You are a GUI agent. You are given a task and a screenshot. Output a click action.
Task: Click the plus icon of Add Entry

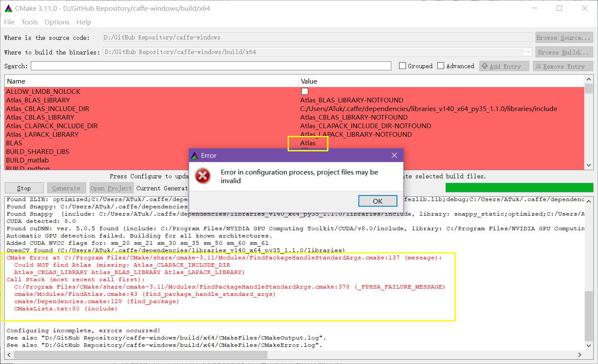coord(485,66)
